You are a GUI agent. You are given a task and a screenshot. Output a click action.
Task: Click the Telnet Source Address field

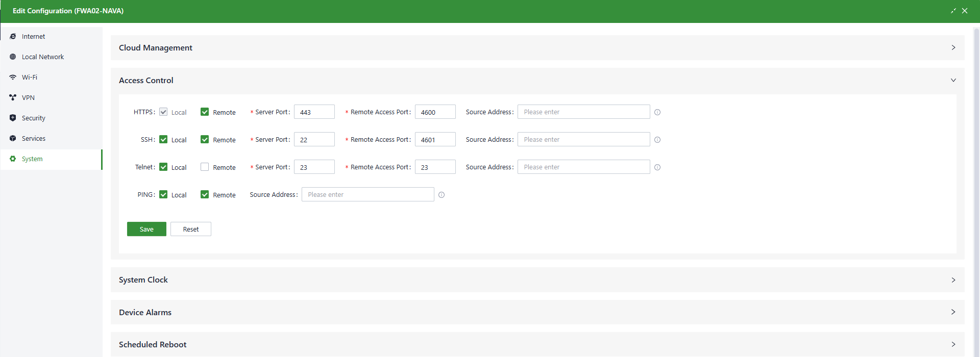click(x=583, y=167)
